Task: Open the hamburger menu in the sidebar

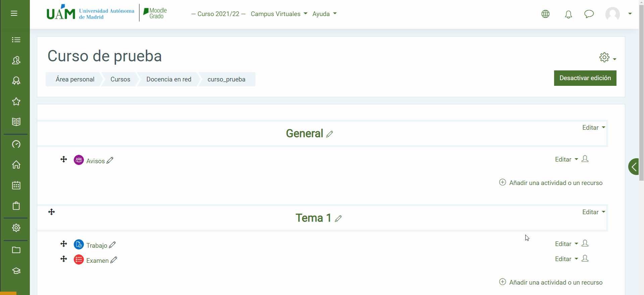Action: [14, 13]
